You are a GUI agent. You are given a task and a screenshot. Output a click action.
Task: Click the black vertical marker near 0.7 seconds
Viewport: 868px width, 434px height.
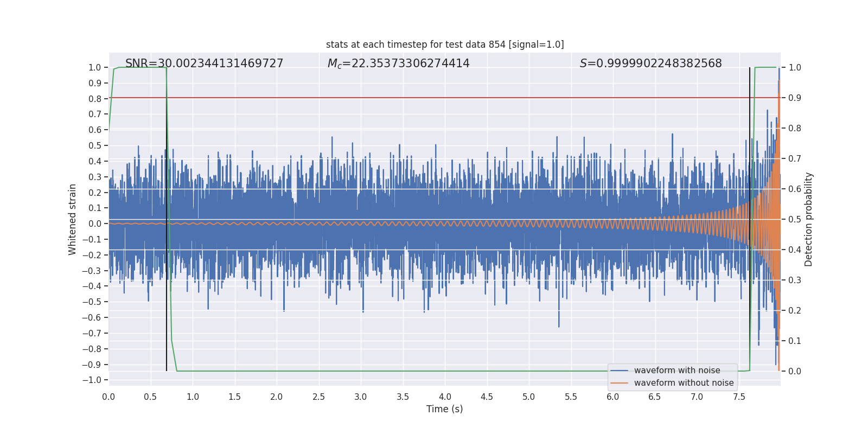[x=167, y=219]
